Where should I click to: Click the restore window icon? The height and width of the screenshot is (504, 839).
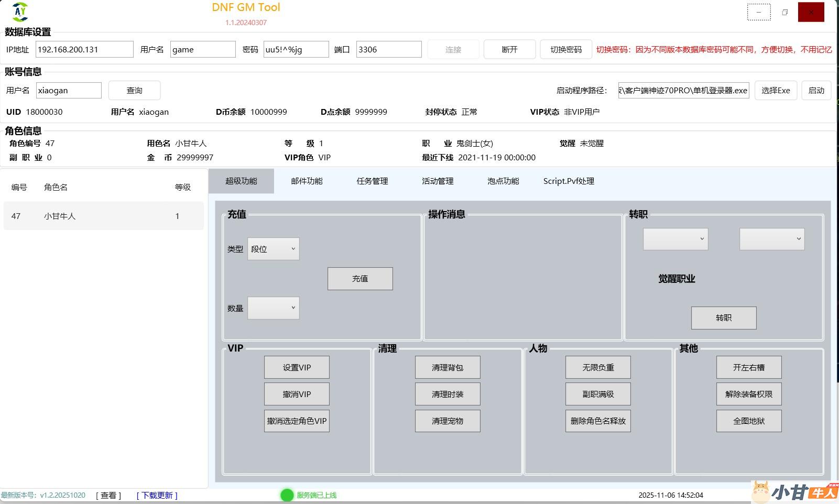(784, 12)
